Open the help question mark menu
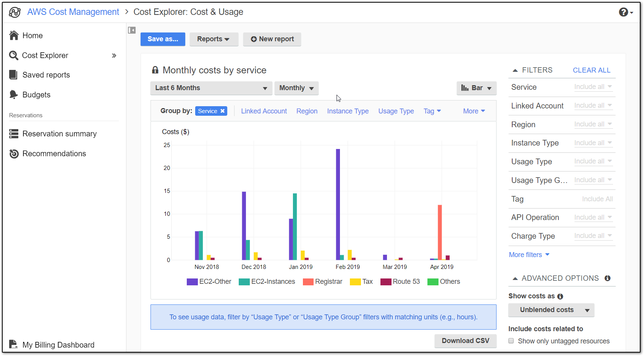 [x=626, y=12]
